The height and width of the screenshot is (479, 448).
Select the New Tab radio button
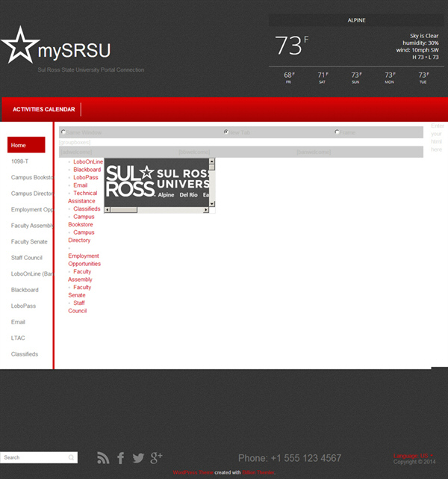[226, 132]
